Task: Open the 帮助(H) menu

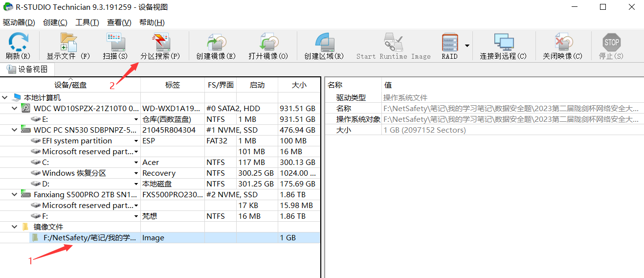Action: pos(152,23)
